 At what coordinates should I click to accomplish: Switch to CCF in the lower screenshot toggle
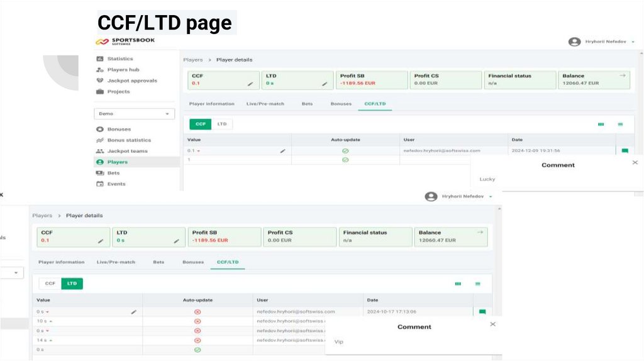(x=50, y=284)
